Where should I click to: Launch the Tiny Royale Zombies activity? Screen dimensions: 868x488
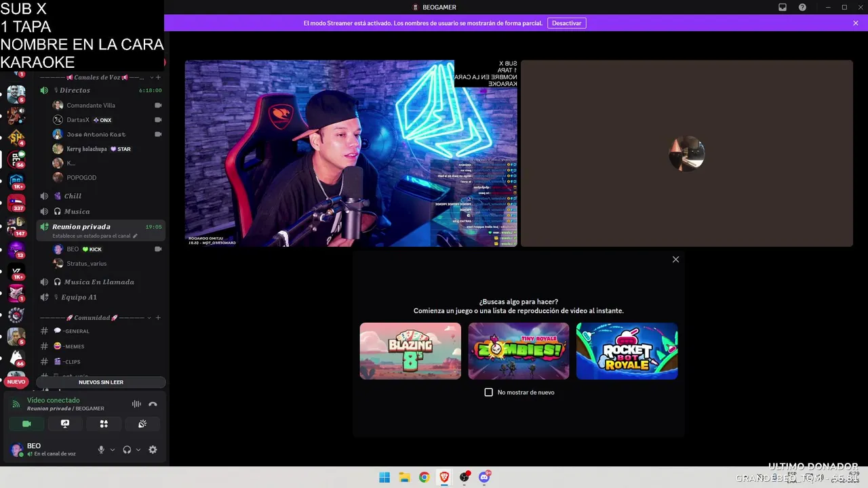pos(519,351)
